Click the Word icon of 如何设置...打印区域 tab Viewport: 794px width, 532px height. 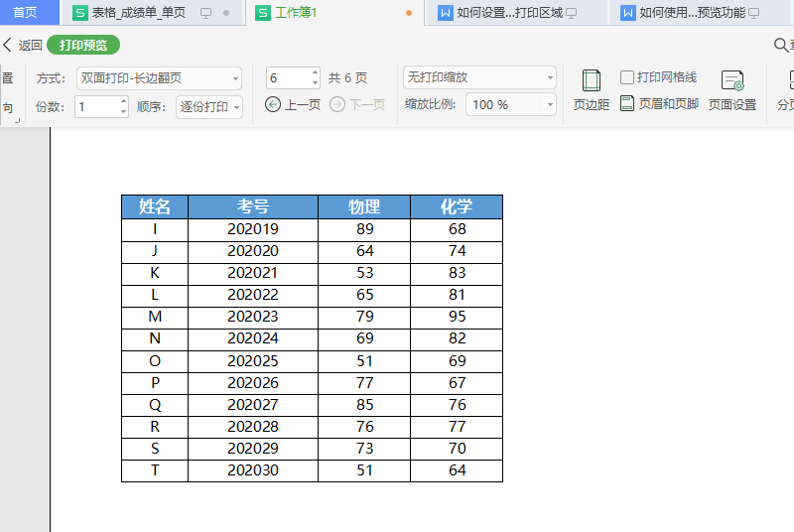point(445,13)
